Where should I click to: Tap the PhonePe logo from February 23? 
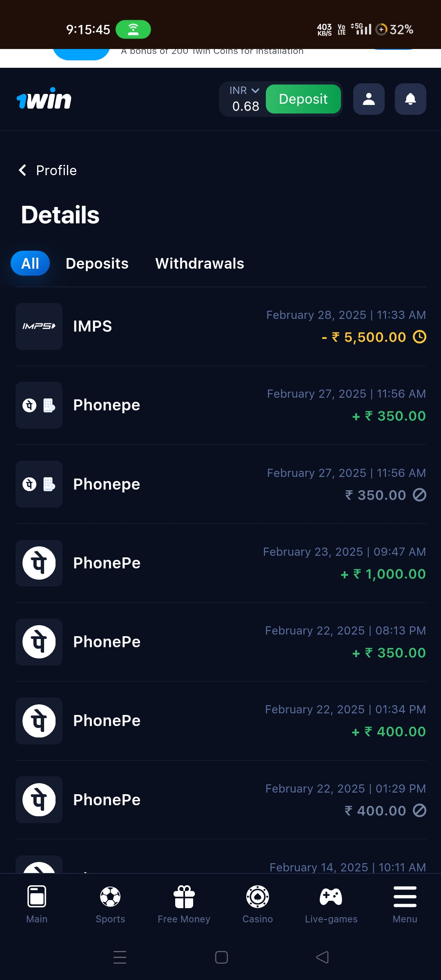[39, 563]
